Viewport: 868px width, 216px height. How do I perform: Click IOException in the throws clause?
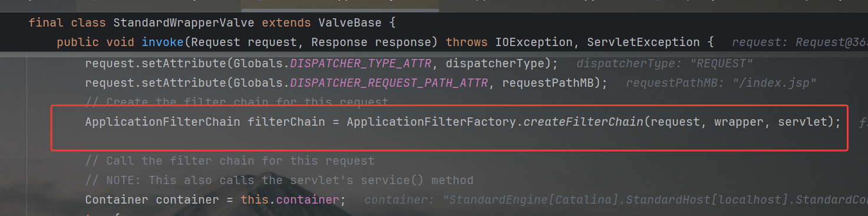click(x=533, y=42)
